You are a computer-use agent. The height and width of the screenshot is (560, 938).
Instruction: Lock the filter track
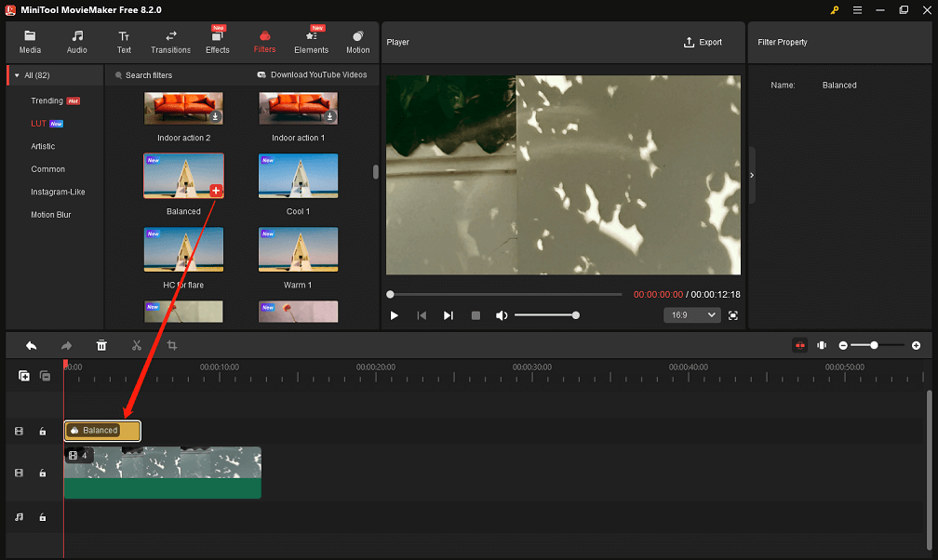coord(43,432)
